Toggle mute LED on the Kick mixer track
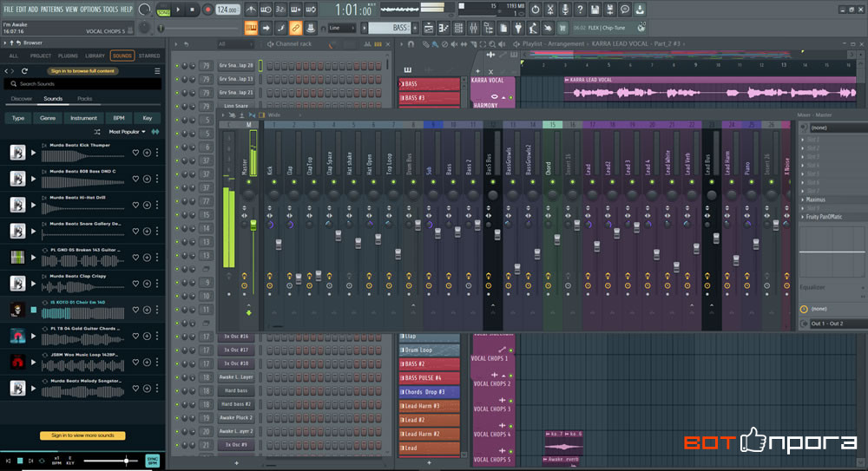Viewport: 868px width, 471px height. 269,181
